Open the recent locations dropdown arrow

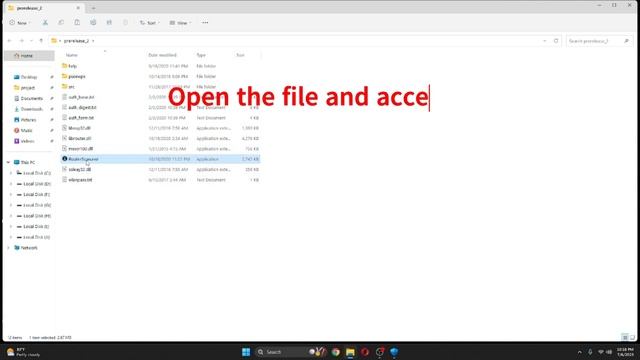[31, 41]
